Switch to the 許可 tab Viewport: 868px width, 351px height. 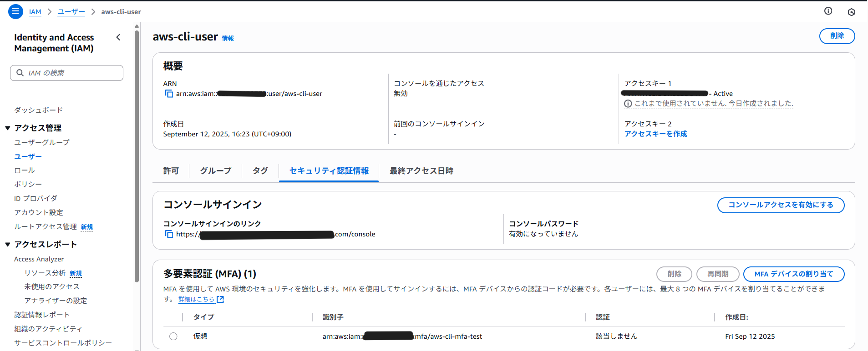171,171
